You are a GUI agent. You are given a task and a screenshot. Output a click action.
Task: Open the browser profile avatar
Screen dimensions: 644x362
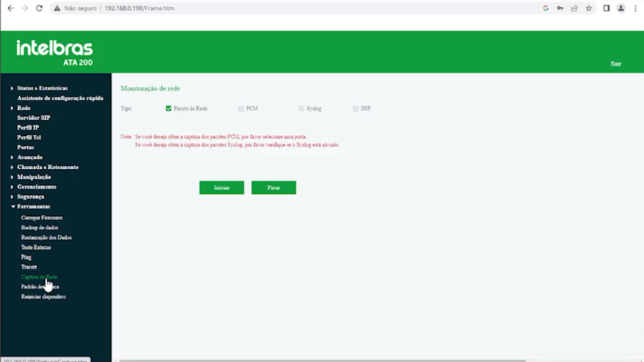coord(621,8)
